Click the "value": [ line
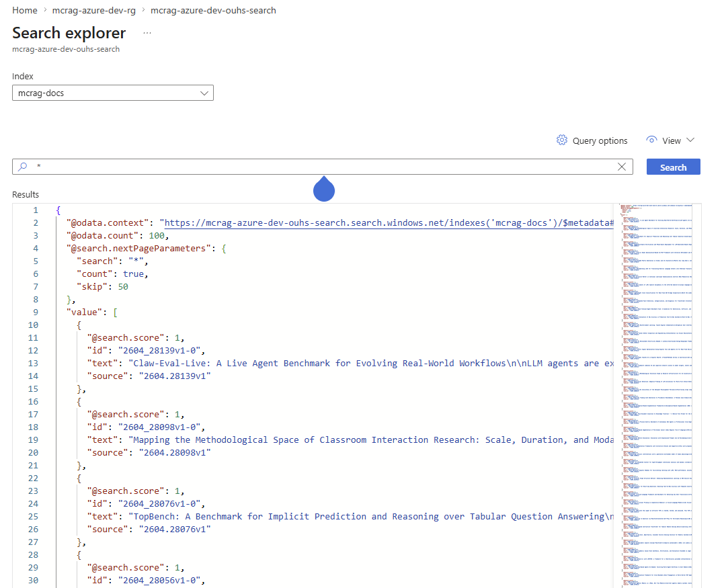 pos(92,312)
